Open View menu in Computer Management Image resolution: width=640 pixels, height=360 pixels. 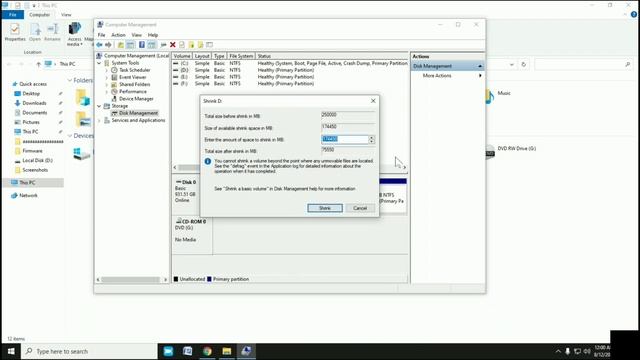point(136,35)
